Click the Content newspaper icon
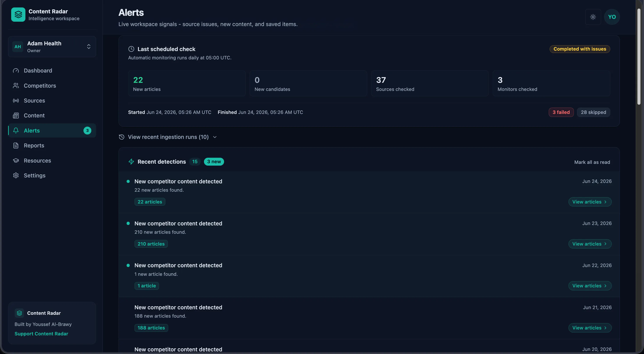This screenshot has height=354, width=644. pos(16,115)
